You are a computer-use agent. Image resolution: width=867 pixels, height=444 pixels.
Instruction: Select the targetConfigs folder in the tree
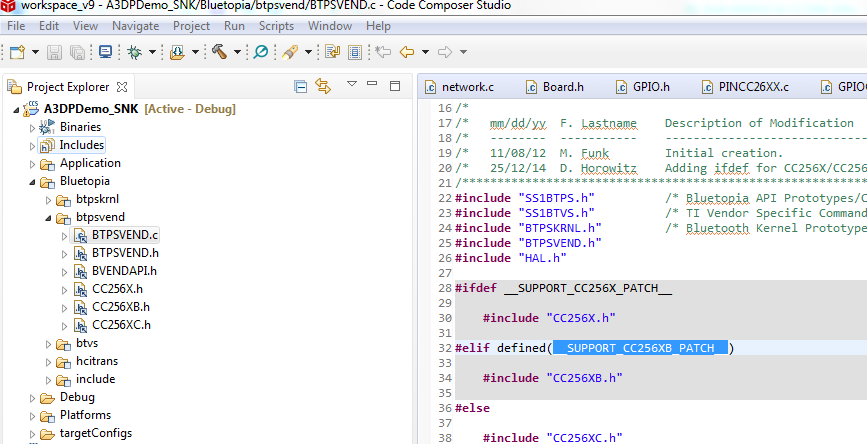[96, 433]
